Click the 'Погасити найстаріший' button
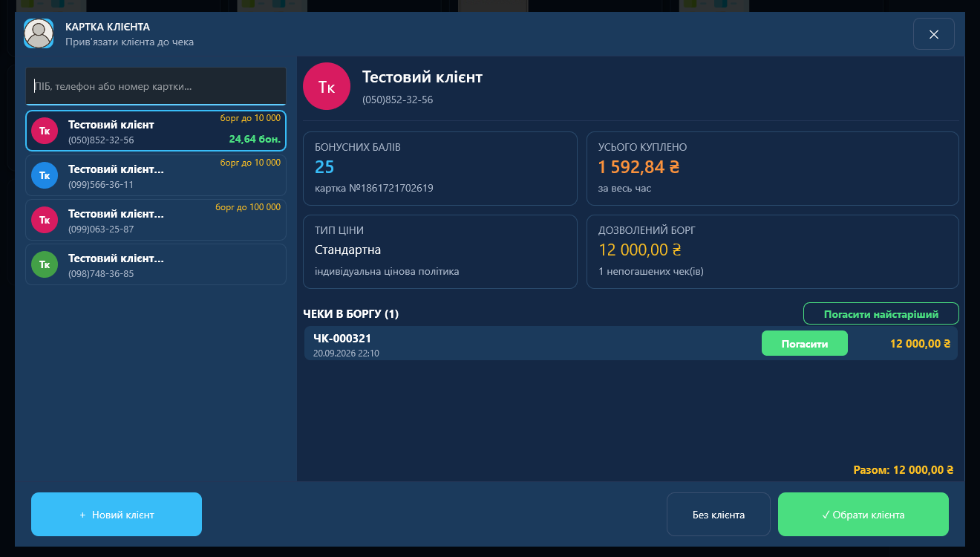The image size is (980, 557). tap(881, 313)
